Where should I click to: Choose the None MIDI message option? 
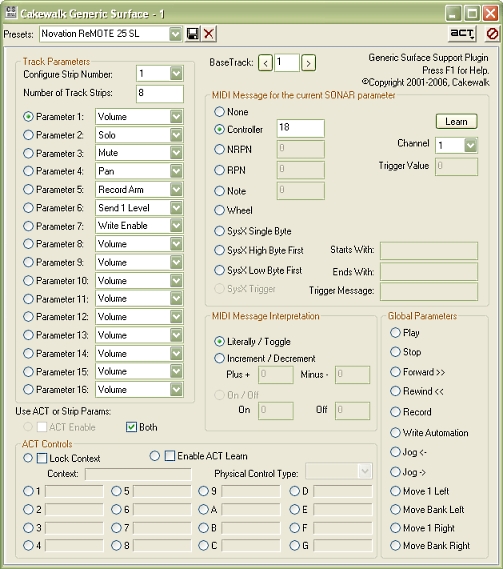[x=219, y=112]
